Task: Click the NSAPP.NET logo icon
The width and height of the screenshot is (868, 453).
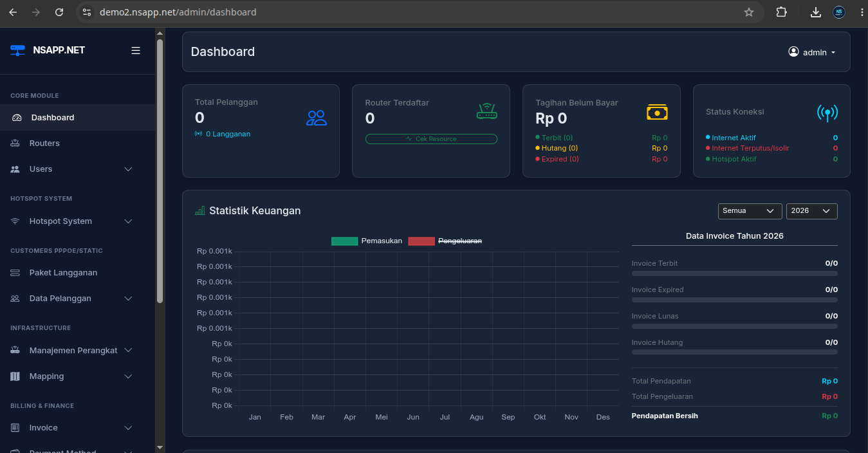Action: (17, 50)
